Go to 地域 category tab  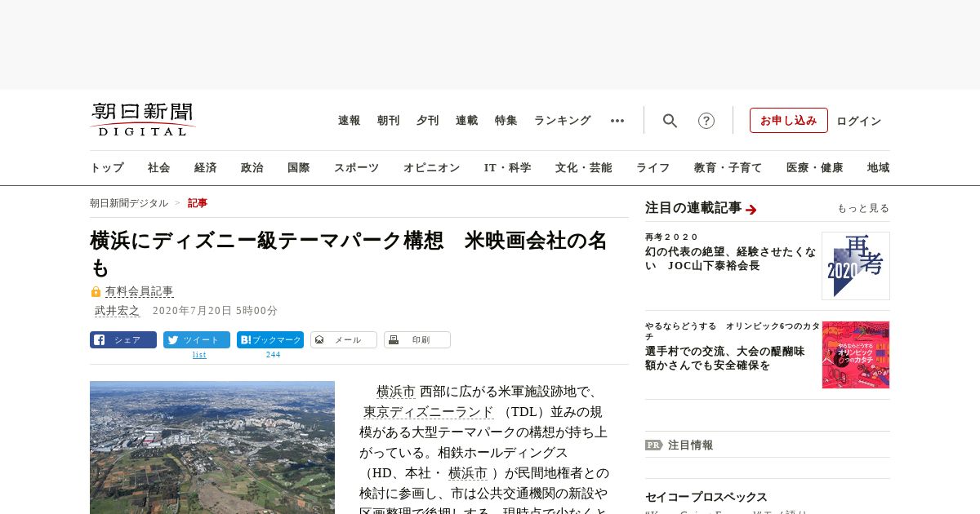879,168
